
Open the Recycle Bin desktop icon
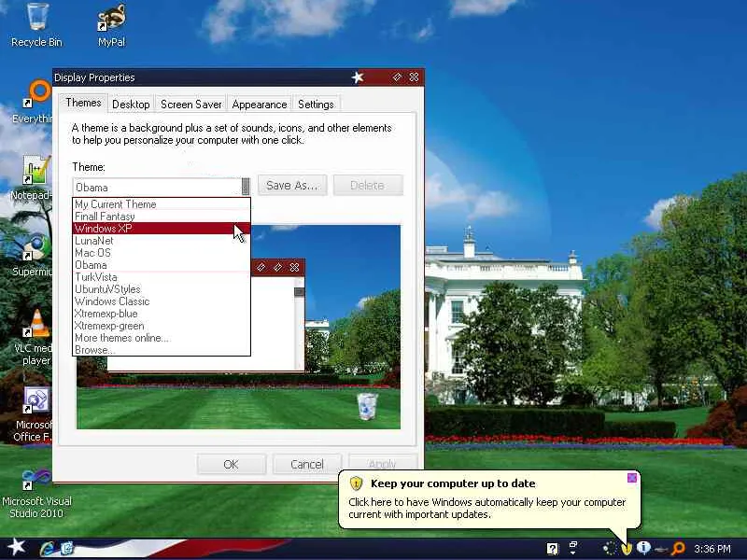click(x=36, y=25)
